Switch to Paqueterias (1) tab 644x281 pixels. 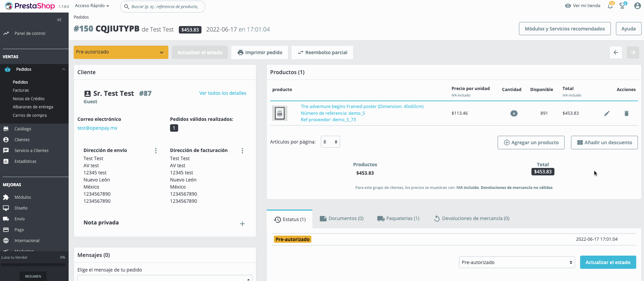tap(398, 219)
